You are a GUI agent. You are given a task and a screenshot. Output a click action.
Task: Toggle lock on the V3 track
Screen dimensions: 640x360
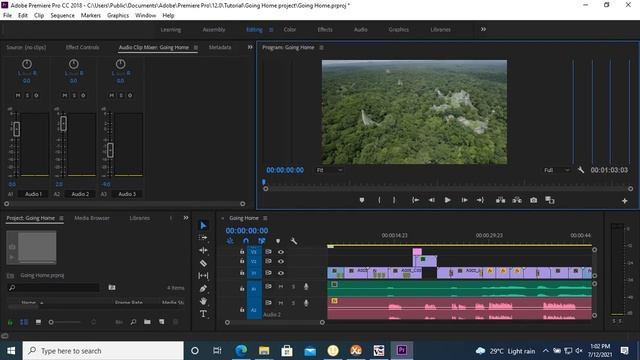tap(242, 252)
